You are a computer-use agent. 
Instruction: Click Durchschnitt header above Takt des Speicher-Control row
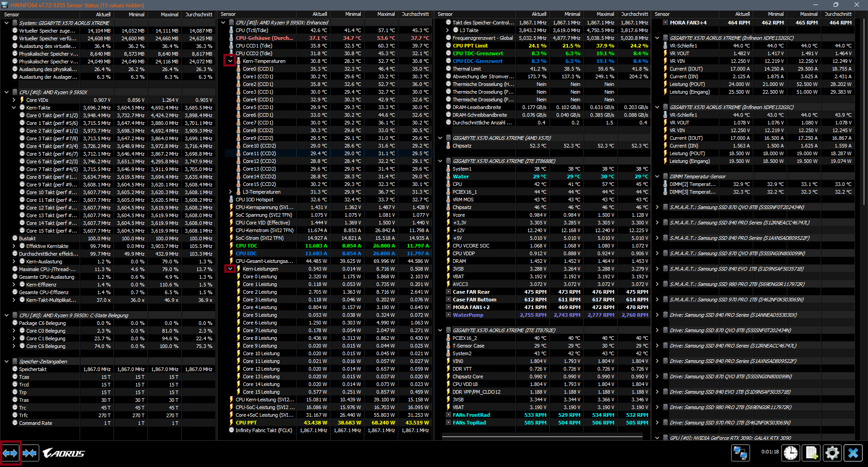634,14
